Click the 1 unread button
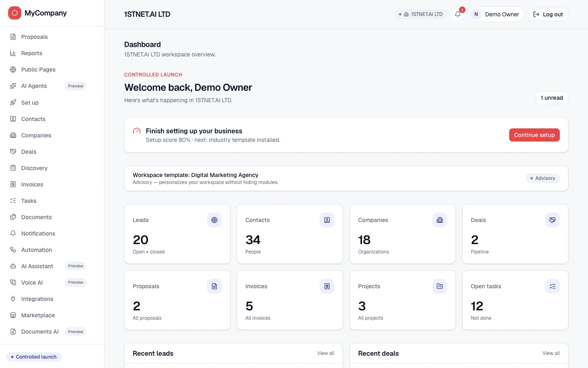This screenshot has height=368, width=588. pos(552,98)
